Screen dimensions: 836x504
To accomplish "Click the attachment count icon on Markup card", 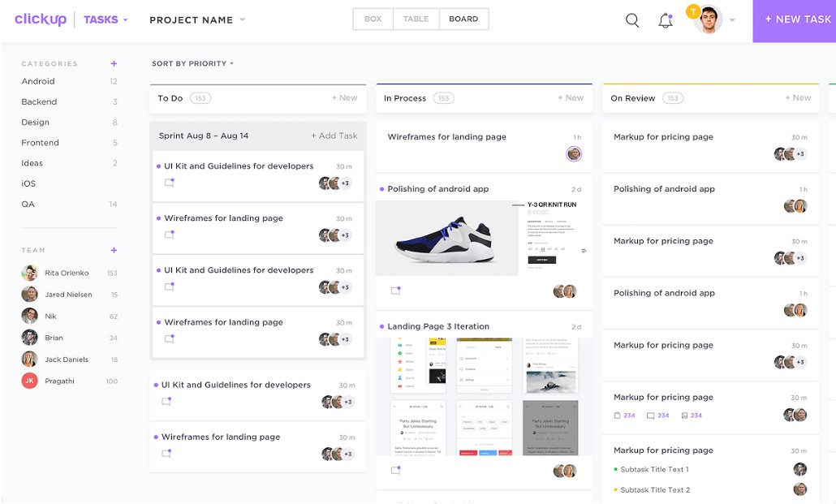I will 618,415.
